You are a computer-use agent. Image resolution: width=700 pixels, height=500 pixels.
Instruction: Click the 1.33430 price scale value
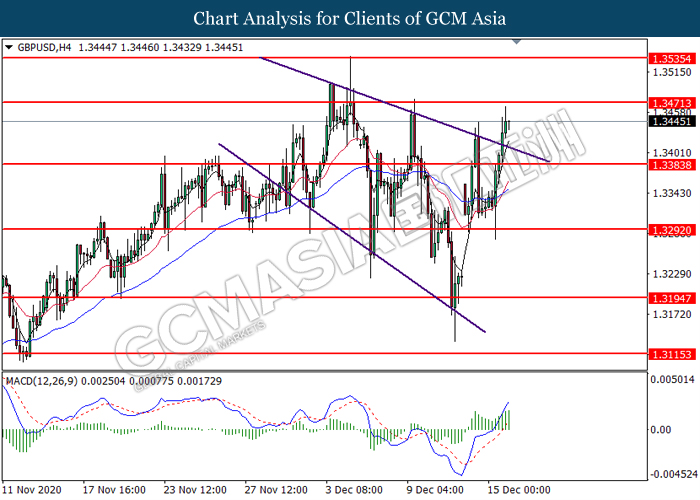point(671,193)
